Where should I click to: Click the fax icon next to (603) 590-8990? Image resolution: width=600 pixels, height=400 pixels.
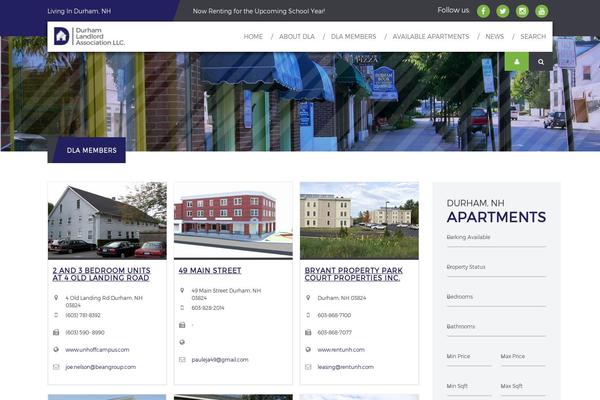point(56,332)
